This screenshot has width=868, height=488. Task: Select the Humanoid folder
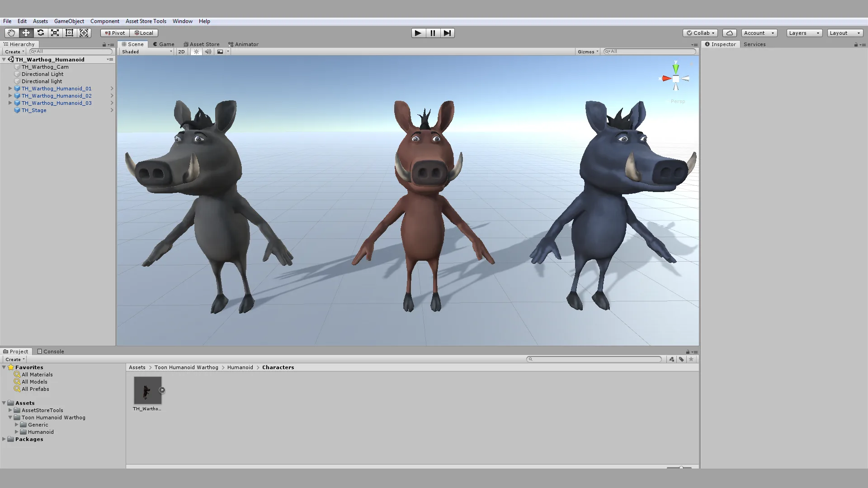click(41, 432)
